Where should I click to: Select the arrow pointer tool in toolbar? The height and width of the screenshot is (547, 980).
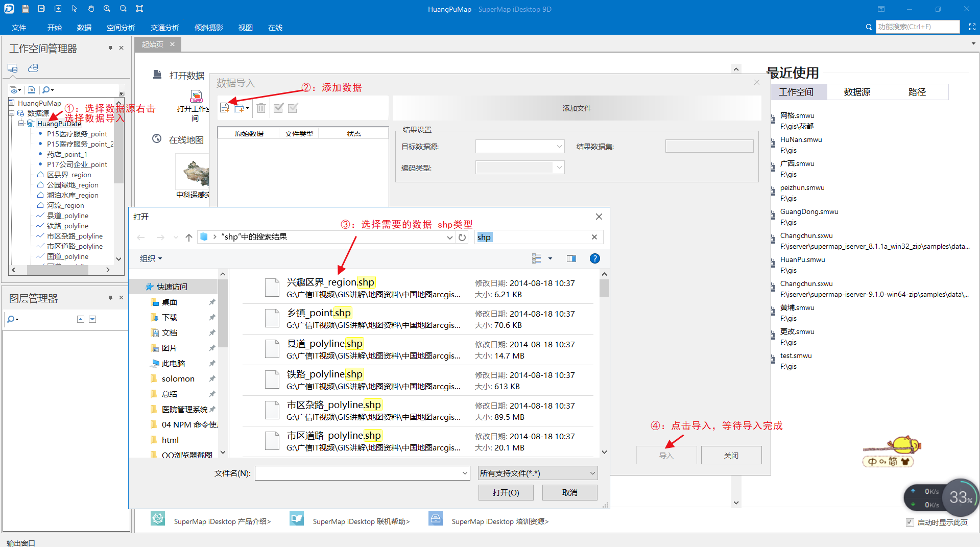[x=75, y=8]
